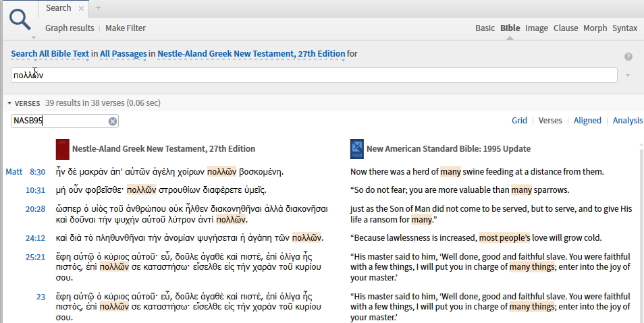The width and height of the screenshot is (644, 323).
Task: Switch to Verses view
Action: pos(550,121)
